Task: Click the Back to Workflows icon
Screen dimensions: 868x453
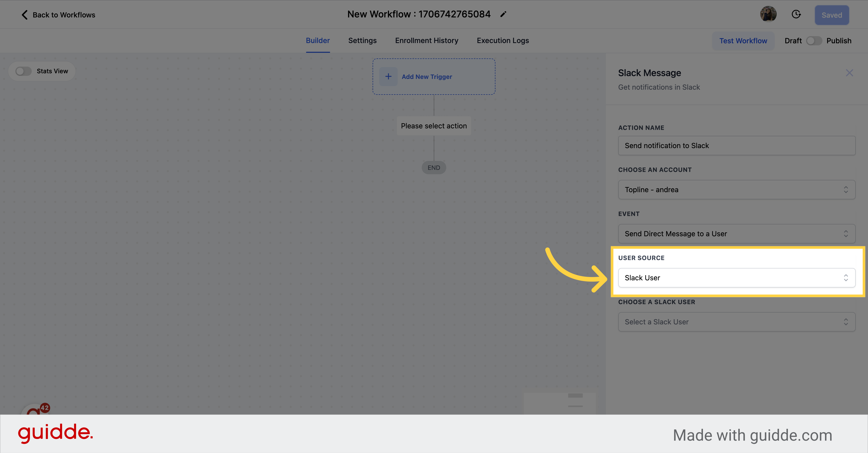Action: 24,14
